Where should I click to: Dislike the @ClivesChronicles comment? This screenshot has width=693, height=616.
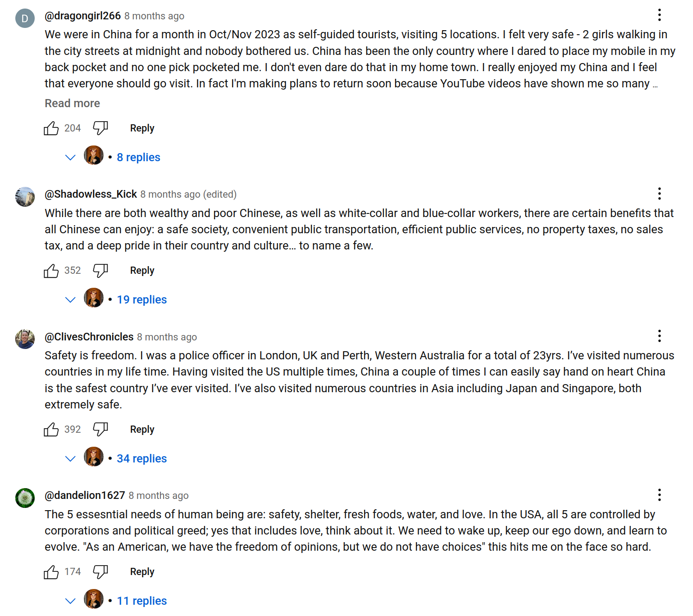coord(100,430)
